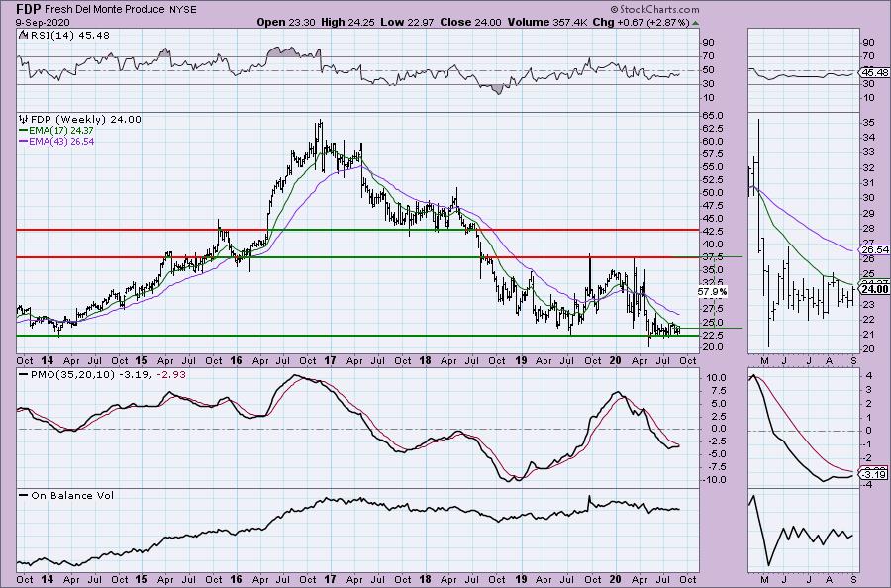Screen dimensions: 891x588
Task: Click the year 14 label on bottom axis
Action: coord(48,579)
